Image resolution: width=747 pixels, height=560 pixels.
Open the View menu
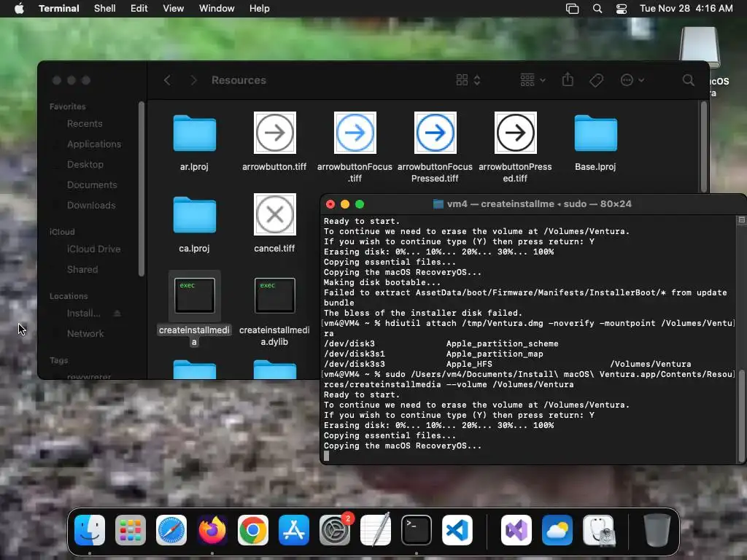(174, 9)
